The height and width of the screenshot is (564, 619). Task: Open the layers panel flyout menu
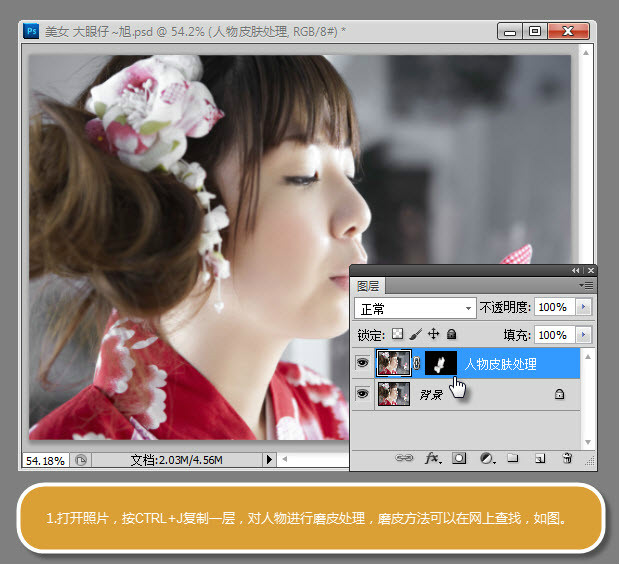tap(586, 285)
